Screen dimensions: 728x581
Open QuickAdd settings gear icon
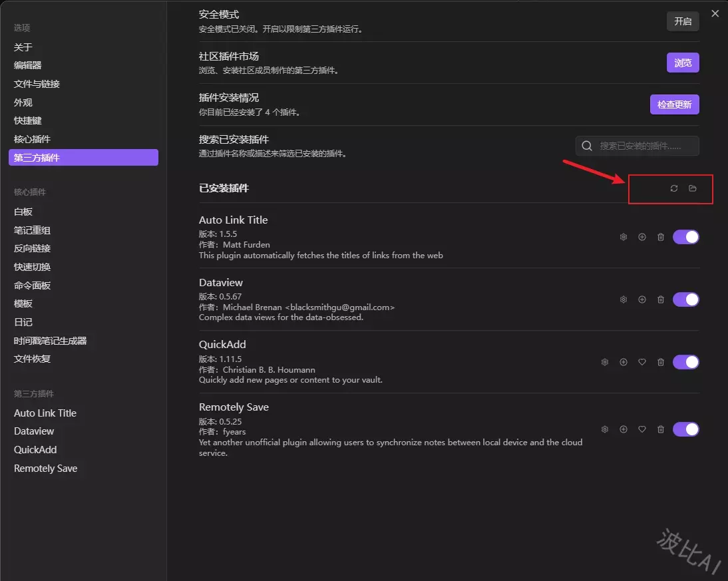(604, 362)
